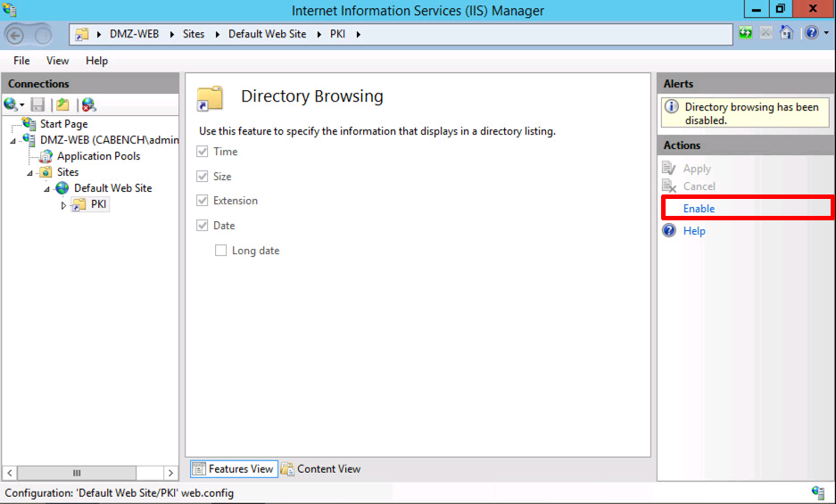Open the Help menu
This screenshot has height=504, width=836.
pos(96,61)
